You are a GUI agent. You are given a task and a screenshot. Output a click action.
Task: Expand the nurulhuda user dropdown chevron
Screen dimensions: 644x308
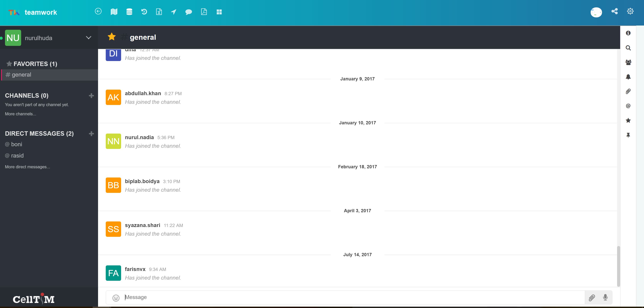point(88,38)
